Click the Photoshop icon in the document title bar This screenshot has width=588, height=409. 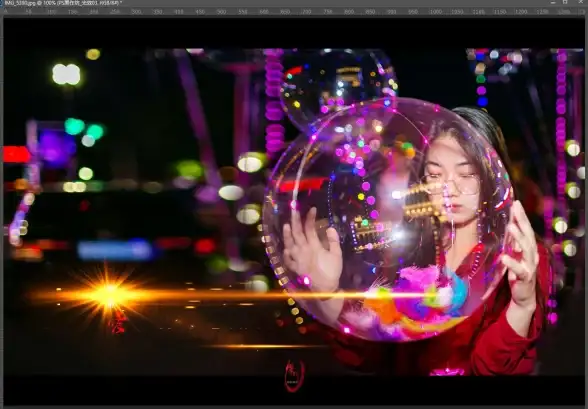click(2, 3)
